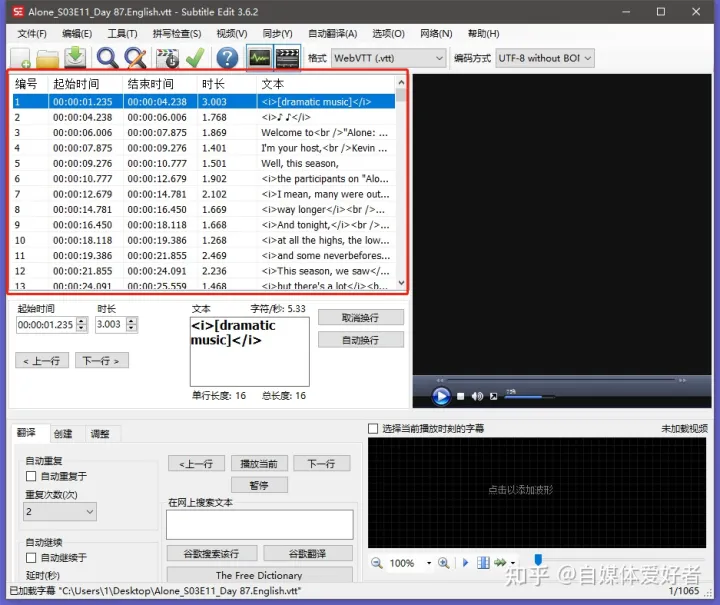Click 下一行 button under the duration field

101,361
